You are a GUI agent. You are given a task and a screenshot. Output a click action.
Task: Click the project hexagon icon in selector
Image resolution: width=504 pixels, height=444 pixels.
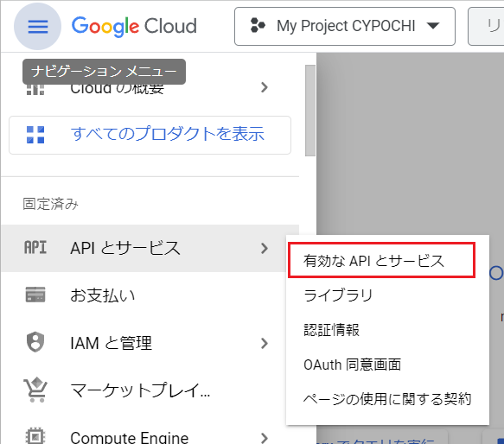pyautogui.click(x=258, y=26)
